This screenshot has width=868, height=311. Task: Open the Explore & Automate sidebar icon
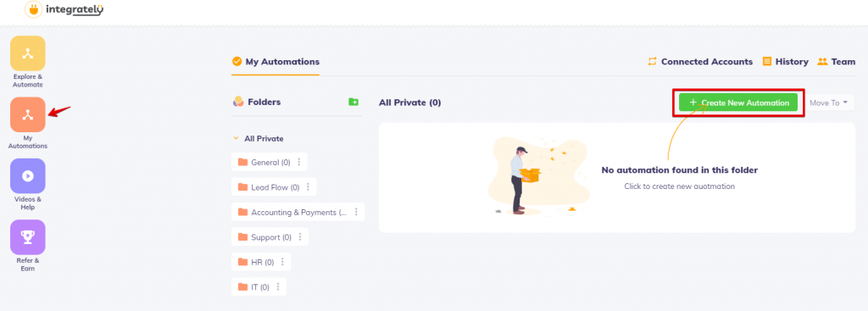point(28,53)
